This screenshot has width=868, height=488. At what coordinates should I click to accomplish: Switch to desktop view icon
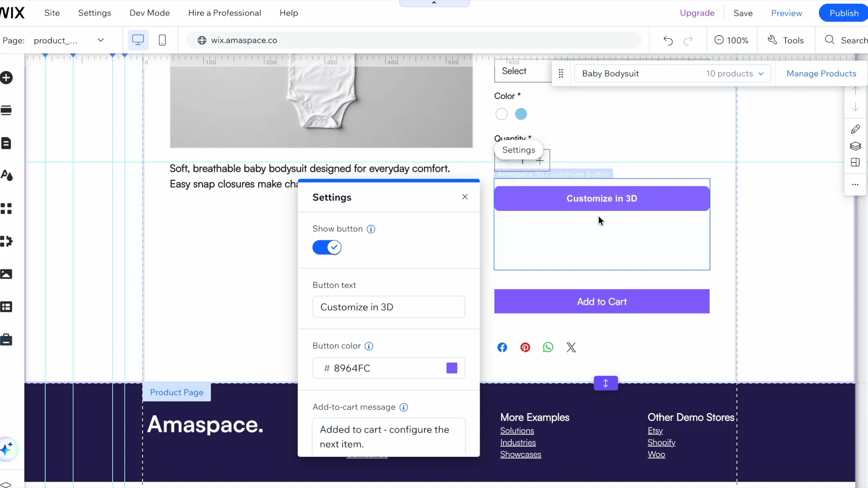pos(138,40)
